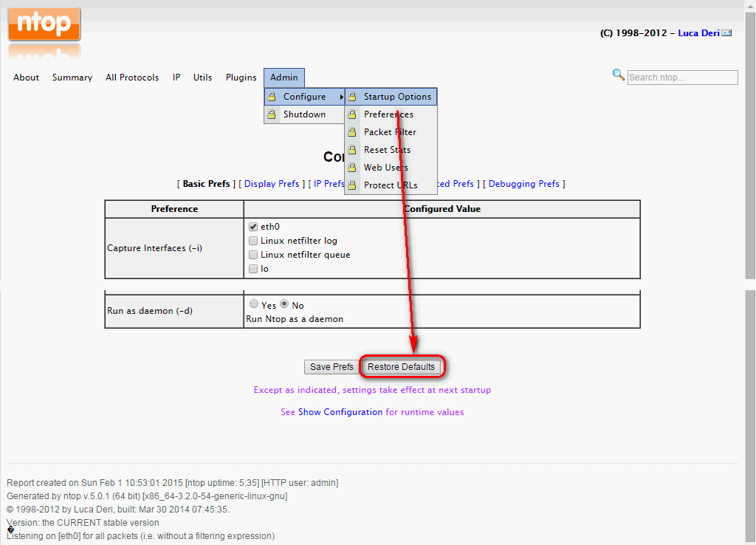756x545 pixels.
Task: Open the IP menu
Action: 176,77
